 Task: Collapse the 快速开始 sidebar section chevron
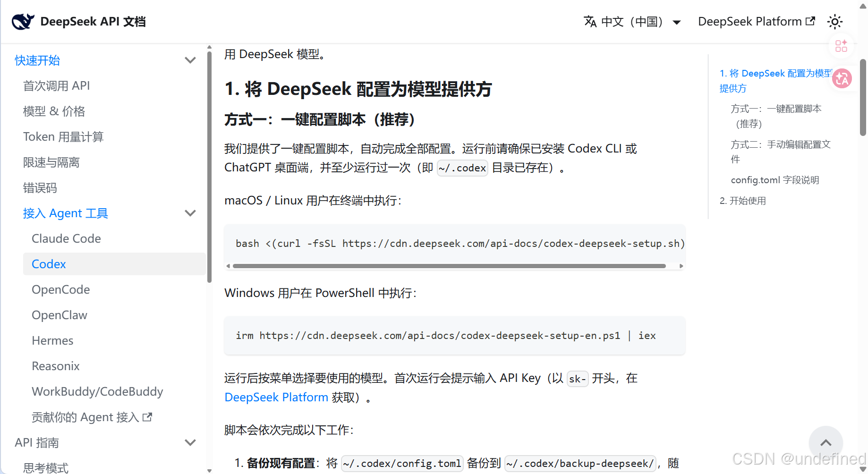[190, 60]
